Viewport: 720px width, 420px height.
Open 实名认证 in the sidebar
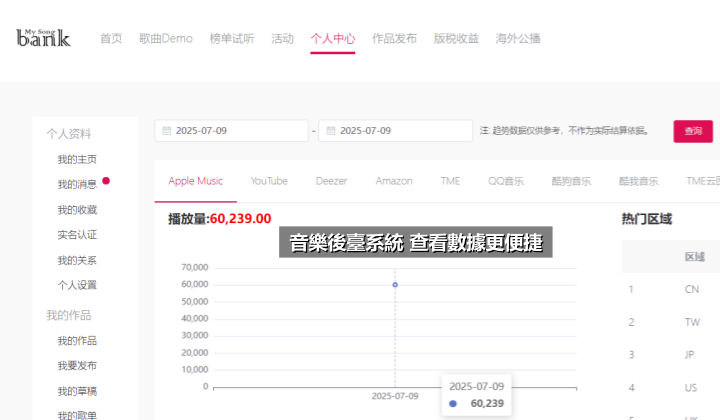[x=77, y=235]
